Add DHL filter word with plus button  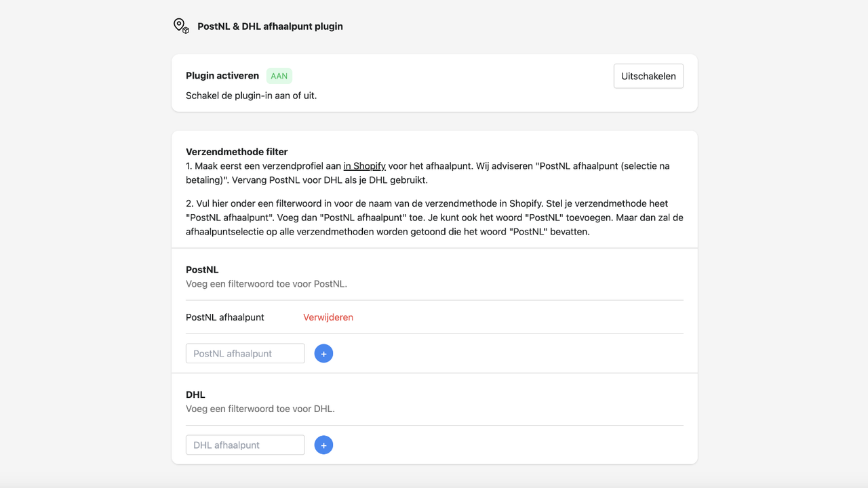[323, 445]
